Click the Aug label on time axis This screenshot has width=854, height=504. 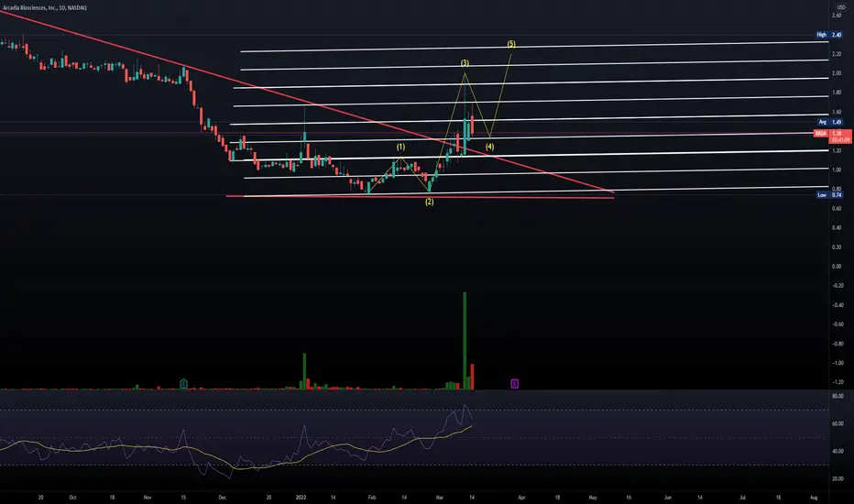(814, 498)
